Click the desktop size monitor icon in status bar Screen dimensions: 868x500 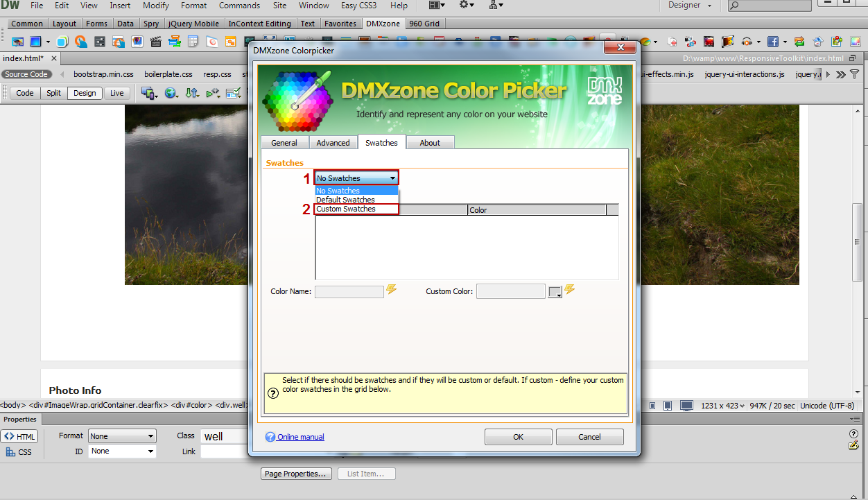(x=686, y=406)
